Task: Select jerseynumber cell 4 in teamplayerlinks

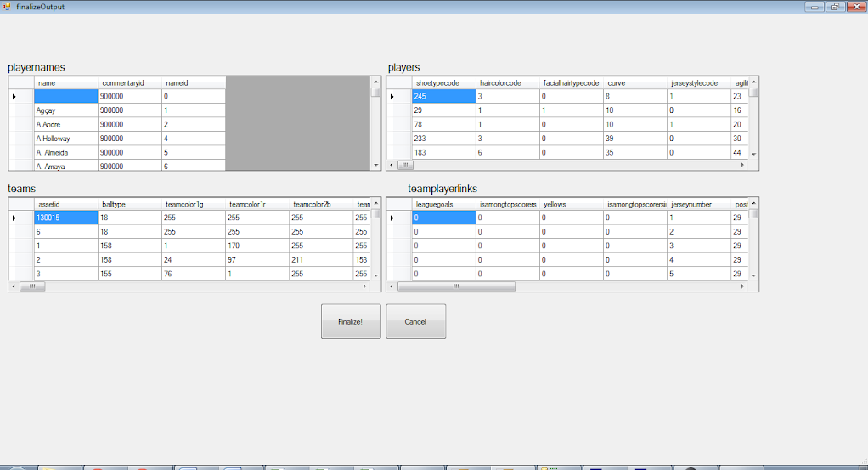Action: pos(699,259)
